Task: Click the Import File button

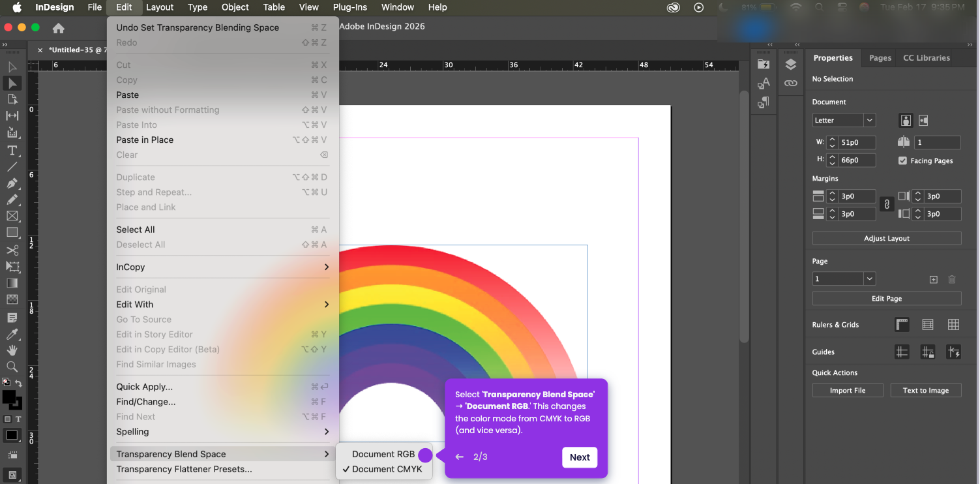Action: 848,390
